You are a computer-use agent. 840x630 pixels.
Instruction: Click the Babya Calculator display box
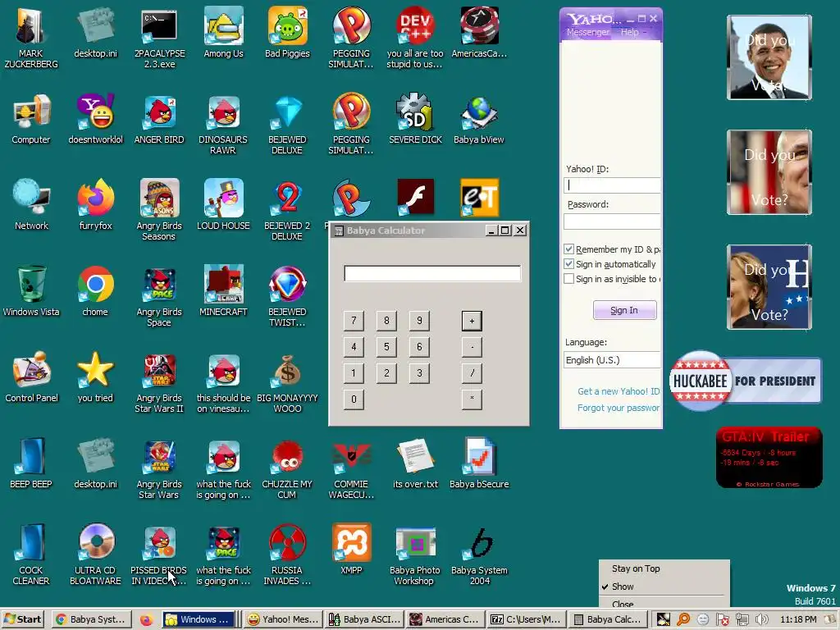click(432, 273)
